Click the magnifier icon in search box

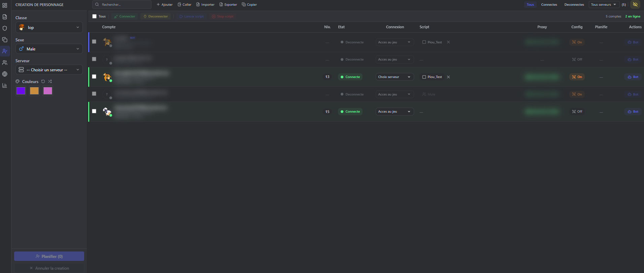tap(97, 5)
